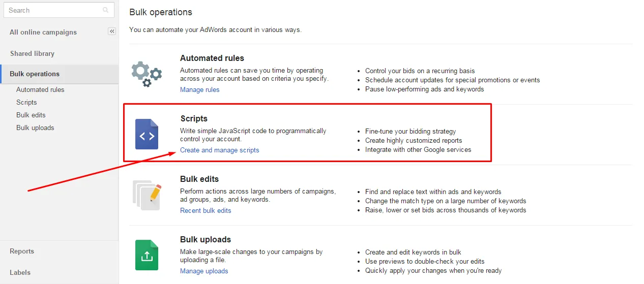644x284 pixels.
Task: Open the Manage uploads link
Action: 204,271
